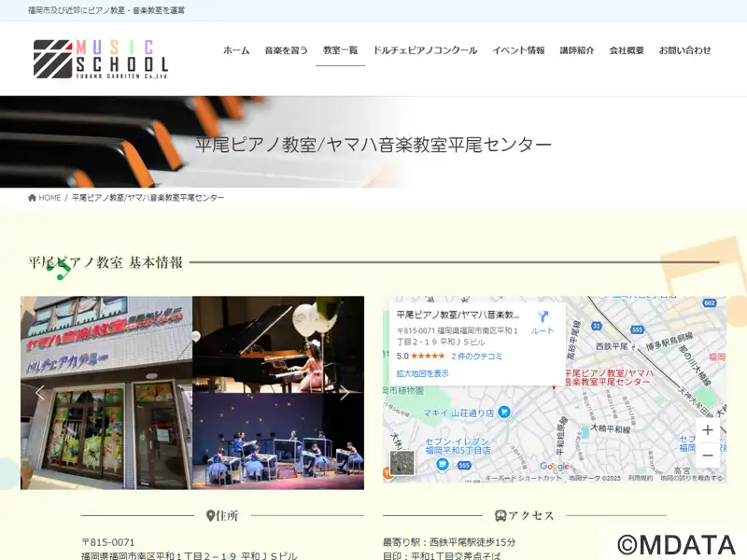Open キーボード ショートカット on map footer
This screenshot has height=560, width=747.
[x=523, y=478]
